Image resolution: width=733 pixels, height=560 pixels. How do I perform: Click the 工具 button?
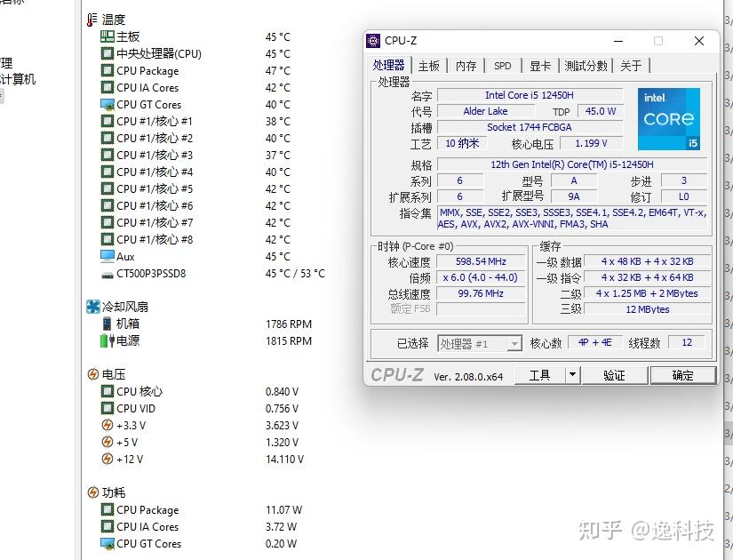(x=540, y=375)
